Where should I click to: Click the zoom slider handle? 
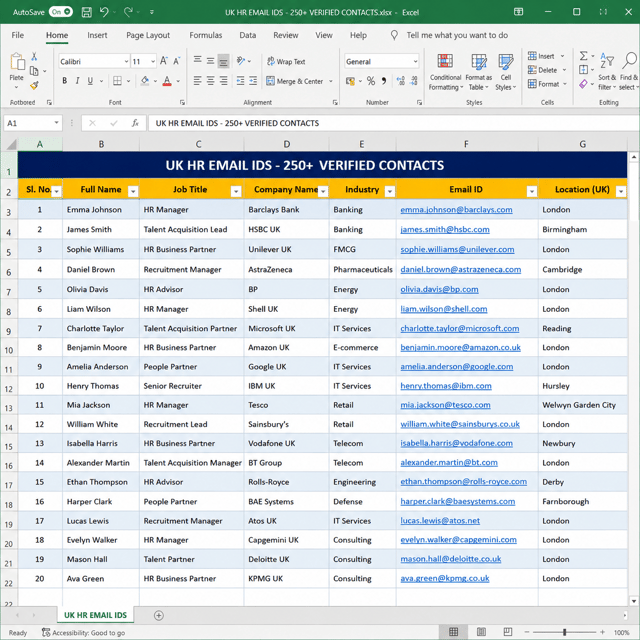564,632
